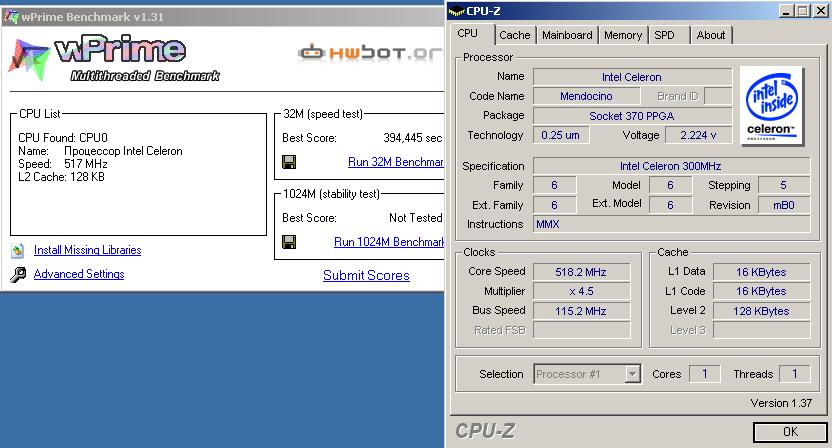Image resolution: width=832 pixels, height=448 pixels.
Task: Switch to the Cache tab in CPU-Z
Action: coord(515,35)
